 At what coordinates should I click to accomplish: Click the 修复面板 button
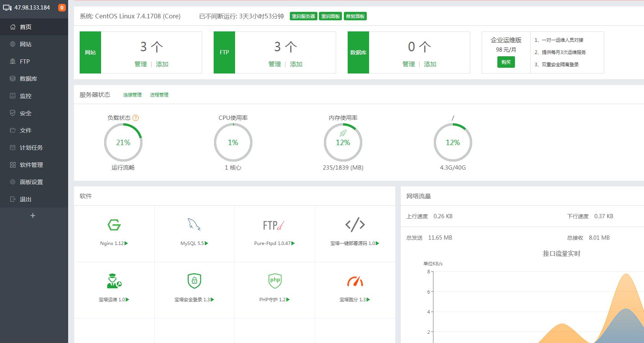tap(355, 16)
